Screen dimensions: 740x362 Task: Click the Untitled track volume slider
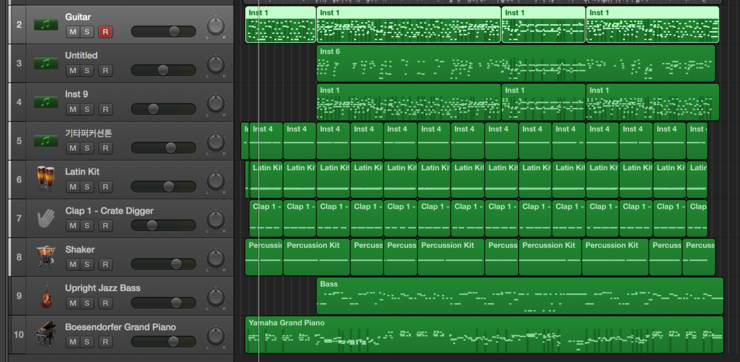click(163, 70)
